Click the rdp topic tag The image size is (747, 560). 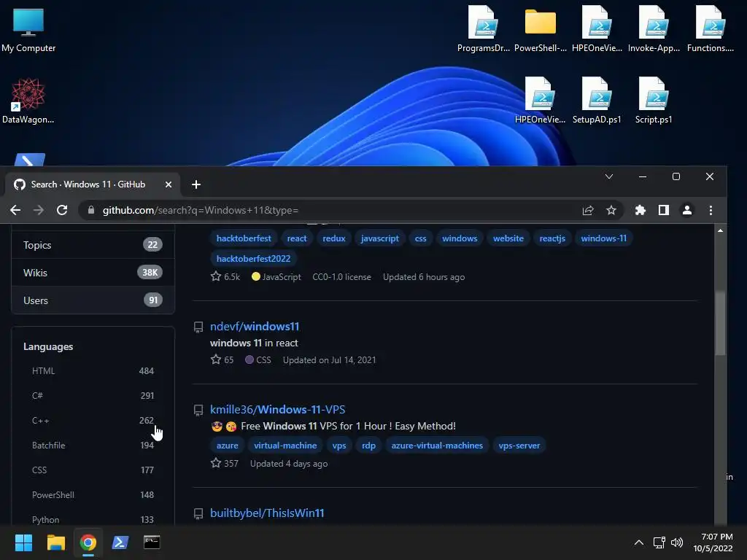[368, 446]
